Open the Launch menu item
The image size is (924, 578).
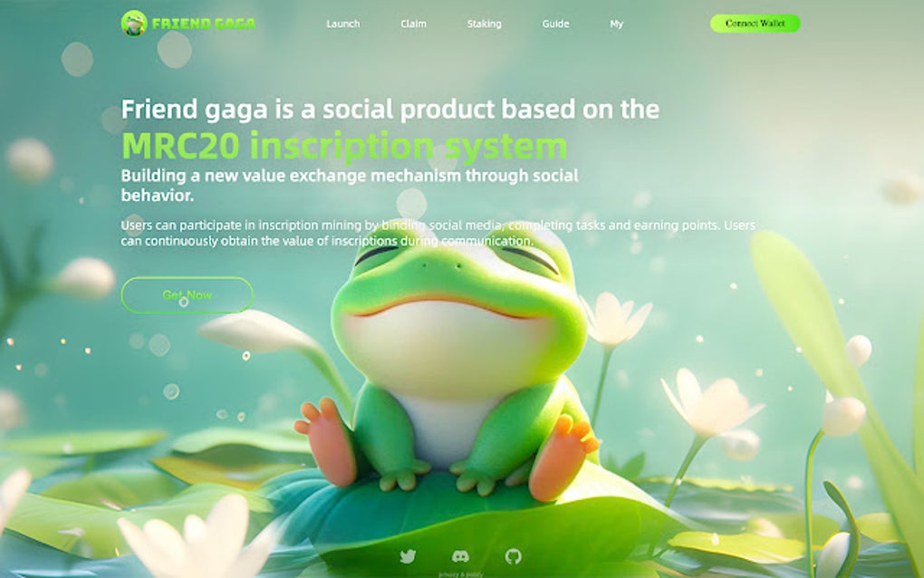[343, 24]
